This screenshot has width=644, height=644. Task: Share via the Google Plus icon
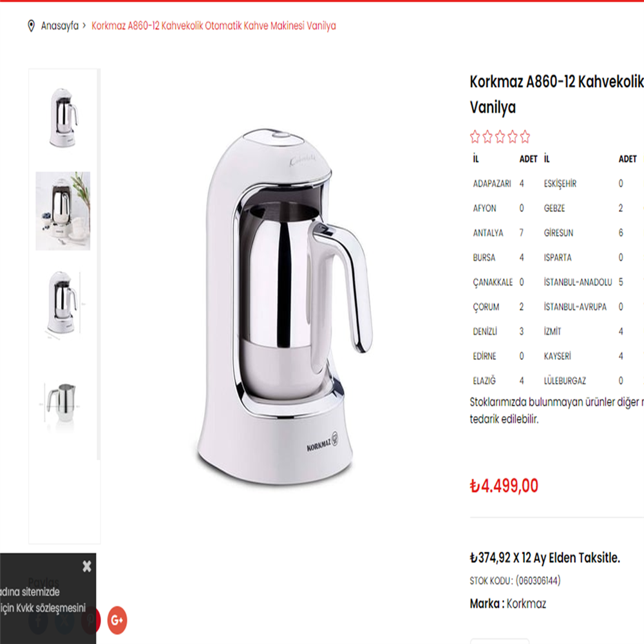click(x=117, y=620)
